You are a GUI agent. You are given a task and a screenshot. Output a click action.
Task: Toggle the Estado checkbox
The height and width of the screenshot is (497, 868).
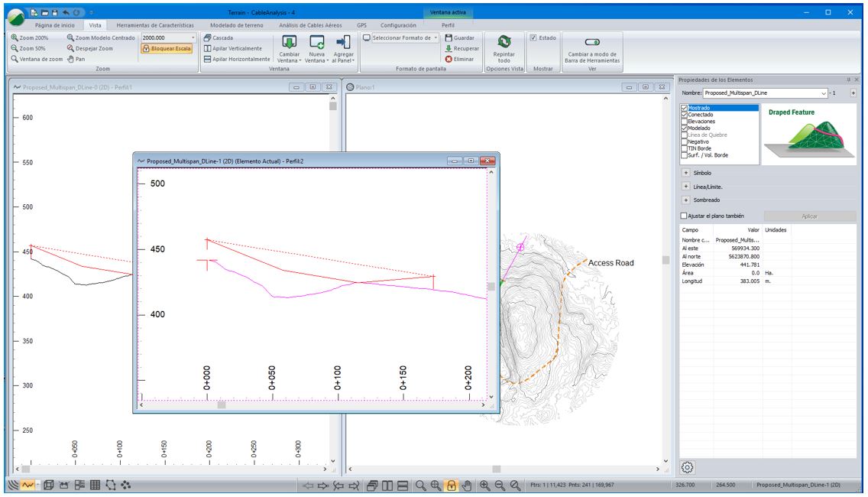coord(533,37)
